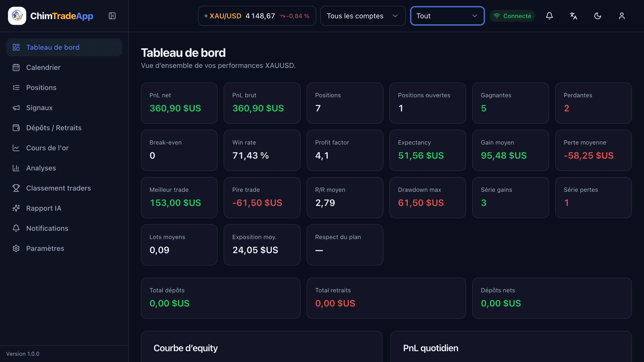
Task: View Cours de l'or page
Action: coord(64,148)
